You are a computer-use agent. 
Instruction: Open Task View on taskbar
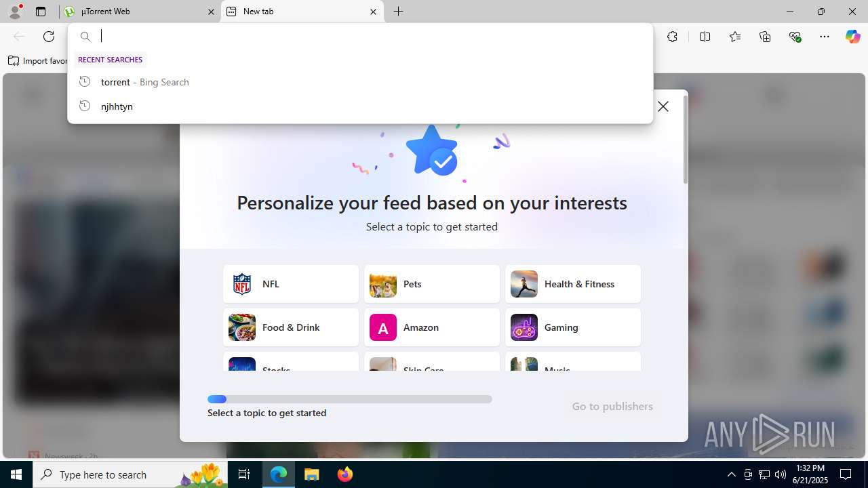[x=245, y=474]
